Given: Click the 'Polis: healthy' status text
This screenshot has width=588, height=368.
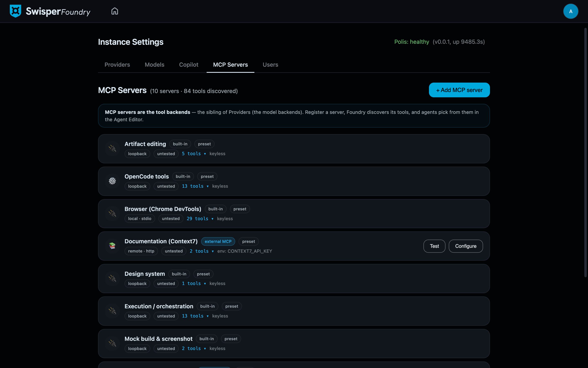Looking at the screenshot, I should (x=412, y=42).
